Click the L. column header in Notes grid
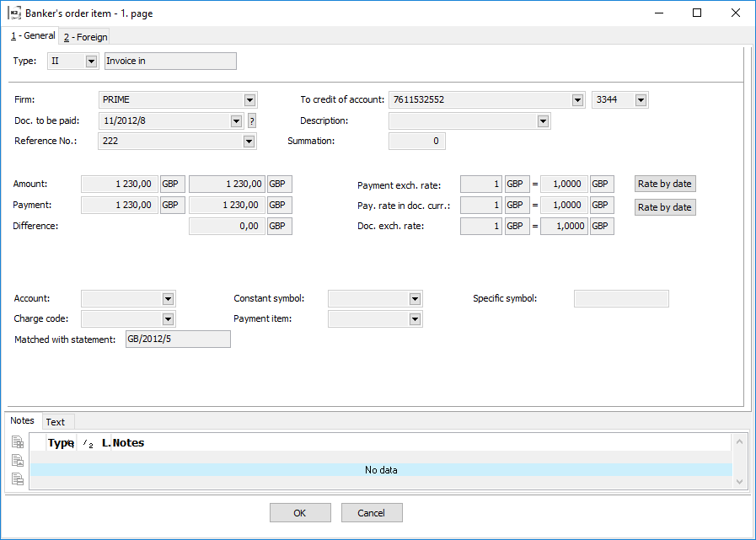This screenshot has height=540, width=756. pos(106,443)
